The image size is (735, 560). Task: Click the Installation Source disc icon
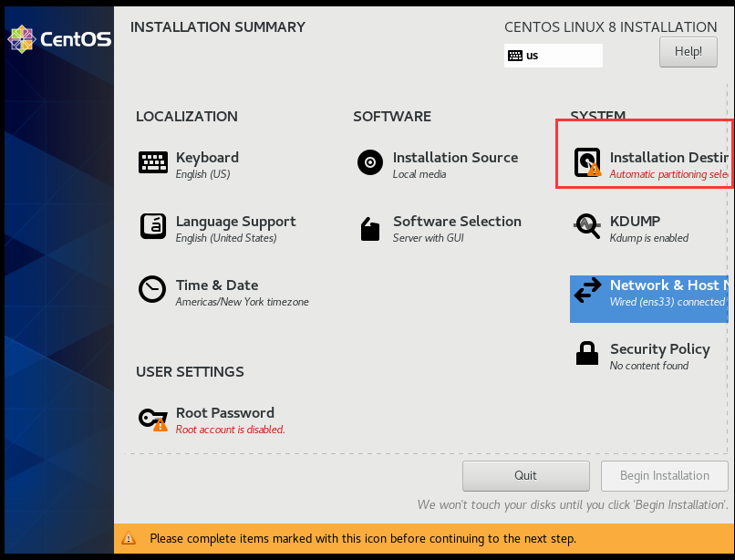pos(370,162)
